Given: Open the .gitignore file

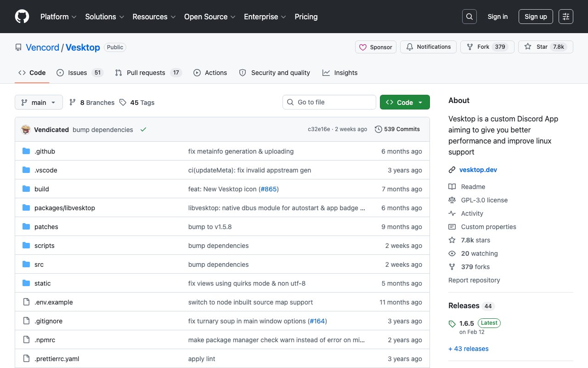Looking at the screenshot, I should 49,321.
